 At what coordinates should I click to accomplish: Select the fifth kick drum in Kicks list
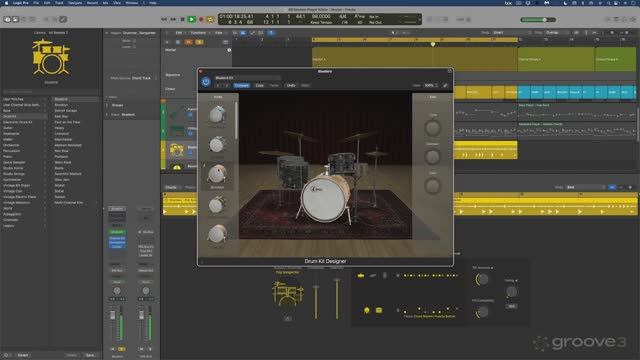click(217, 234)
